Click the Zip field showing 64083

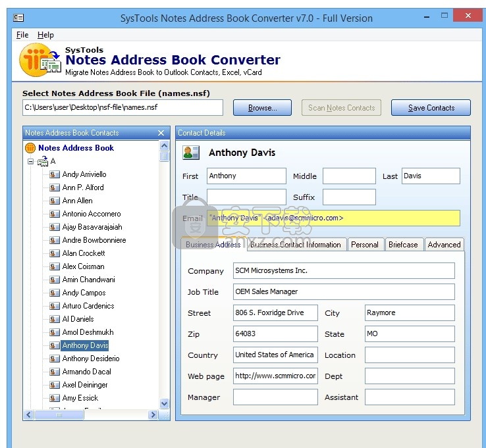pos(275,334)
